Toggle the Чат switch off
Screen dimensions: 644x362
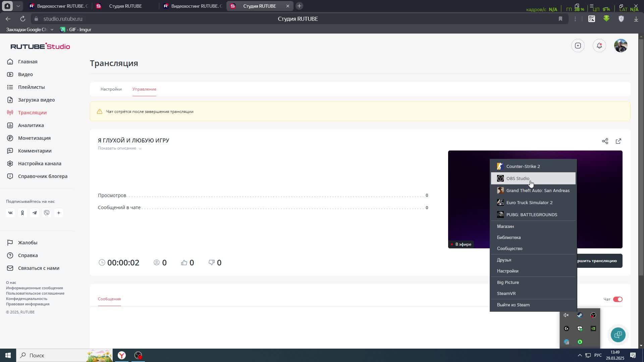coord(618,299)
